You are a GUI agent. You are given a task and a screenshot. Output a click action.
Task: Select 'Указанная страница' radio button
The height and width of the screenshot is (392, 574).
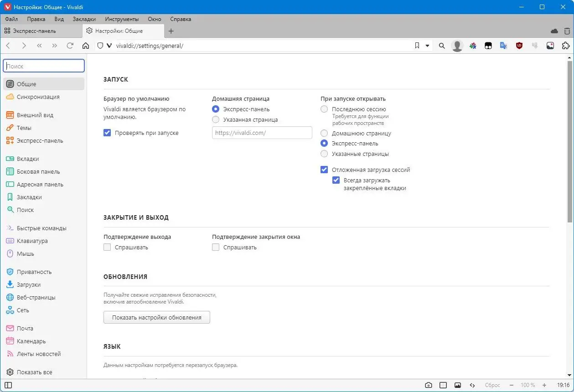click(x=216, y=119)
